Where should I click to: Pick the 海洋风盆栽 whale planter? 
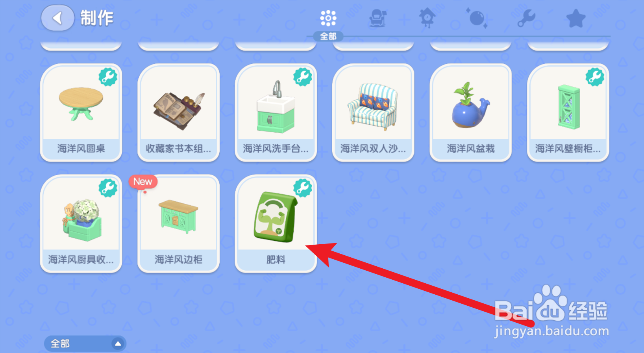click(470, 113)
